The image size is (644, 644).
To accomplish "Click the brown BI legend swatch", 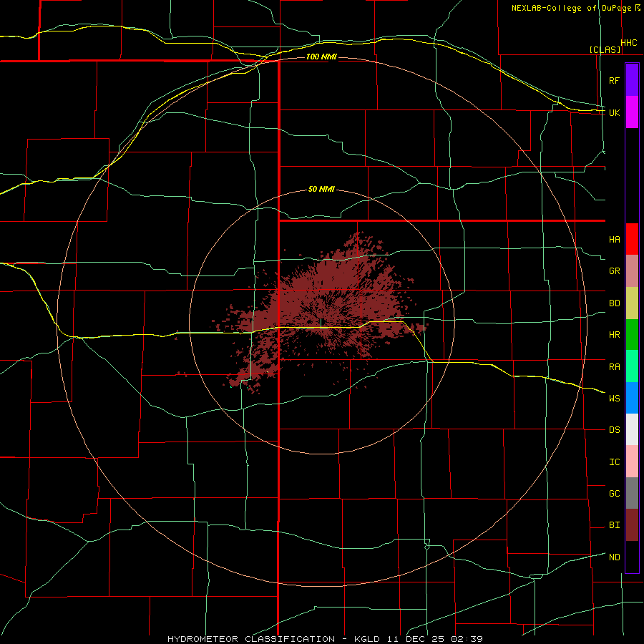I will 632,525.
